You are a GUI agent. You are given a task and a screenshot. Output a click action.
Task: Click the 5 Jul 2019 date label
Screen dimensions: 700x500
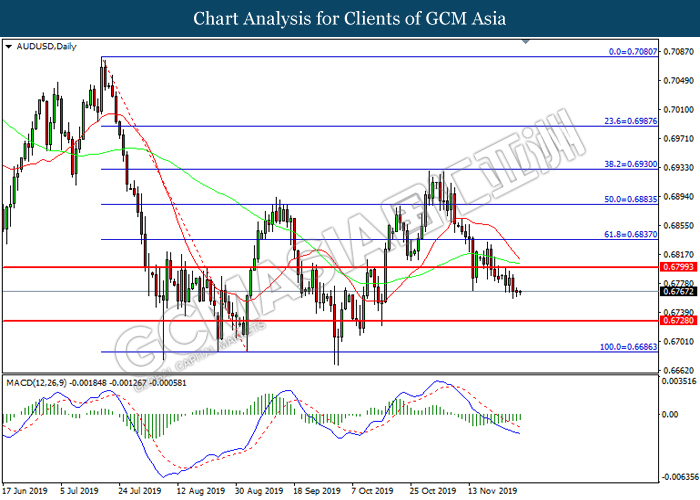click(x=79, y=491)
